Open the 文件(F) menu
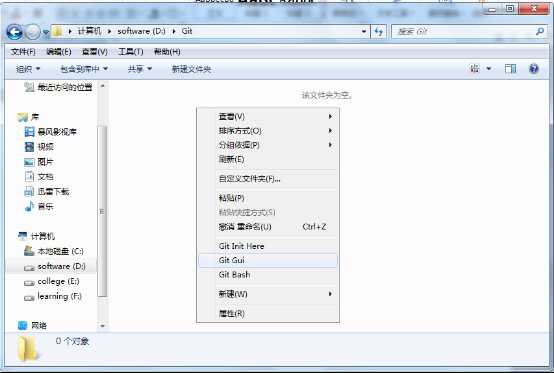 pyautogui.click(x=23, y=52)
